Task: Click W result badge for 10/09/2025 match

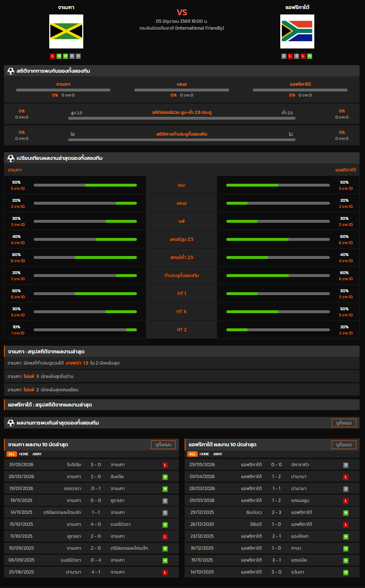Action: pos(165,549)
